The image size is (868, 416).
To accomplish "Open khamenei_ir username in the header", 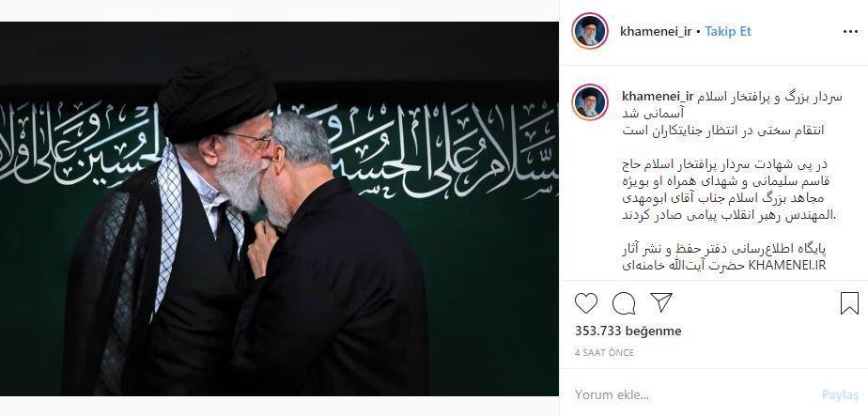I will 656,32.
